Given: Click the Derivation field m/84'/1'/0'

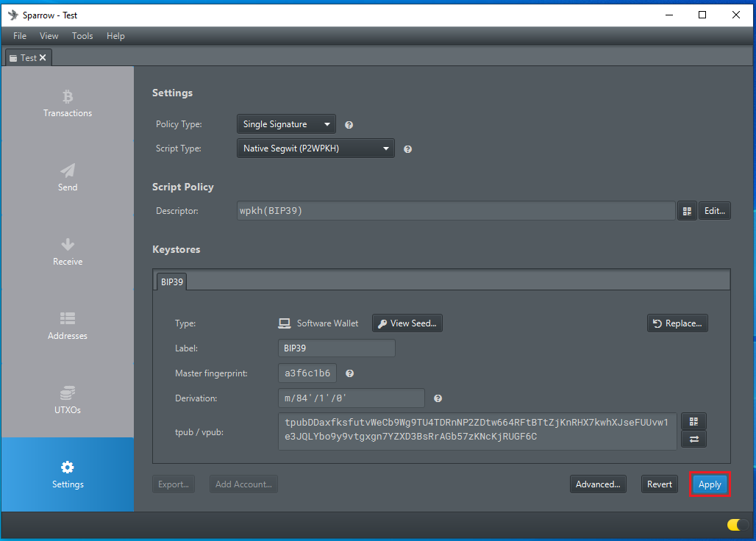Looking at the screenshot, I should pos(352,398).
